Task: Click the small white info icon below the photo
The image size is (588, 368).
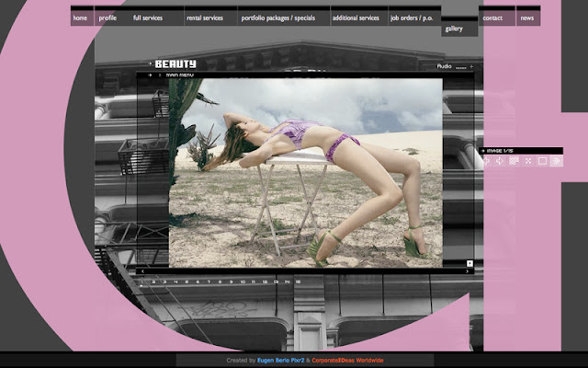Action: [x=469, y=263]
